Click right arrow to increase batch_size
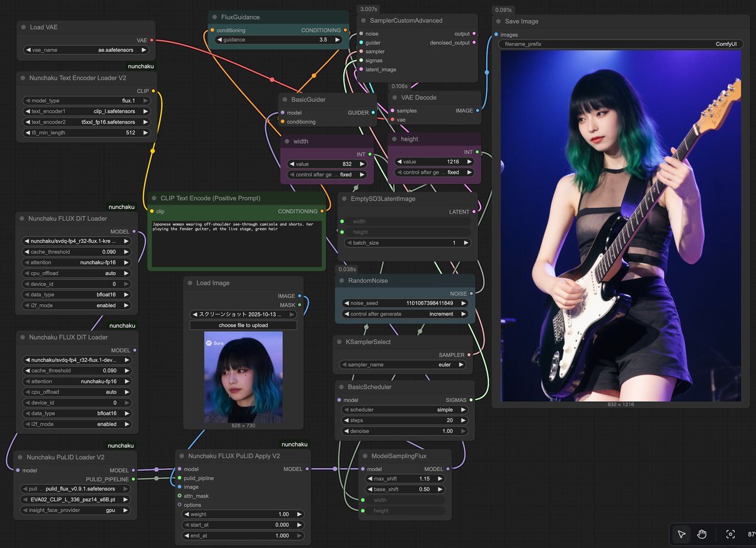 click(466, 243)
